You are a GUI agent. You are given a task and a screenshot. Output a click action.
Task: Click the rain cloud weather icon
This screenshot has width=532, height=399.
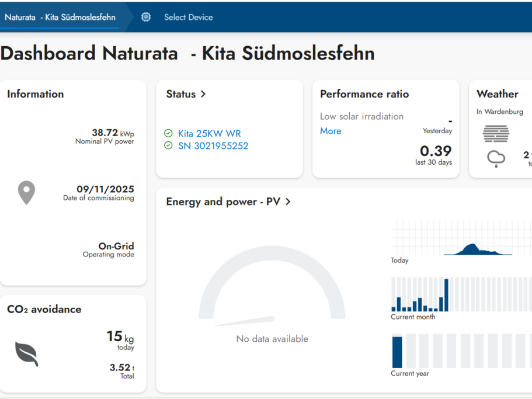point(496,159)
